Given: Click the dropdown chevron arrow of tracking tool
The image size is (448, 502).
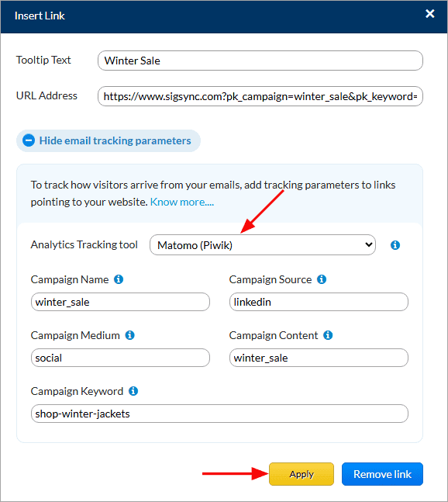Looking at the screenshot, I should point(368,245).
